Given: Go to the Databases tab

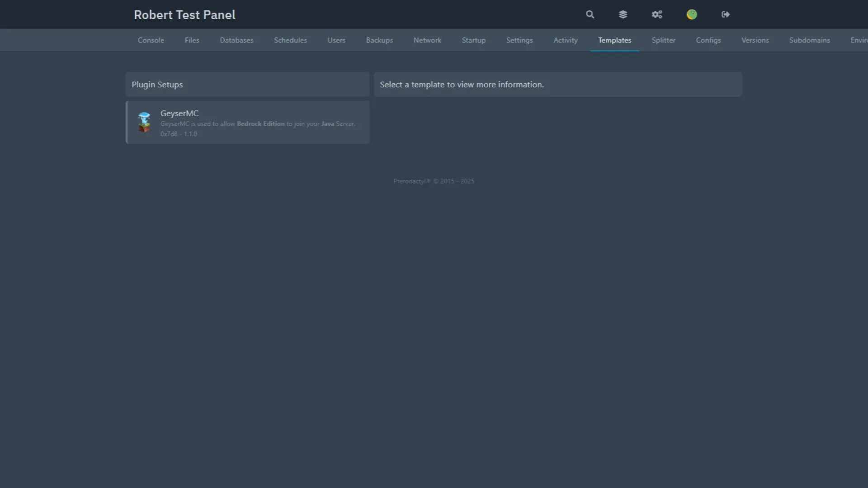Looking at the screenshot, I should (x=236, y=40).
